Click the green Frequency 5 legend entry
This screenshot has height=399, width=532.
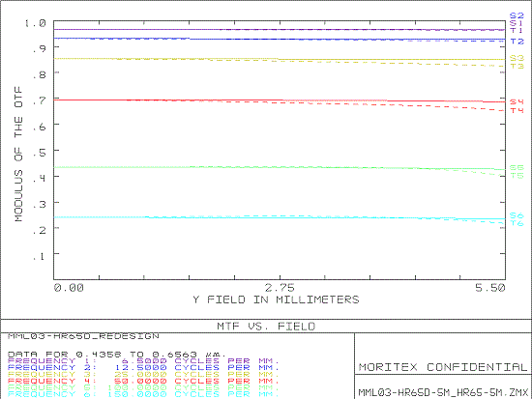143,387
